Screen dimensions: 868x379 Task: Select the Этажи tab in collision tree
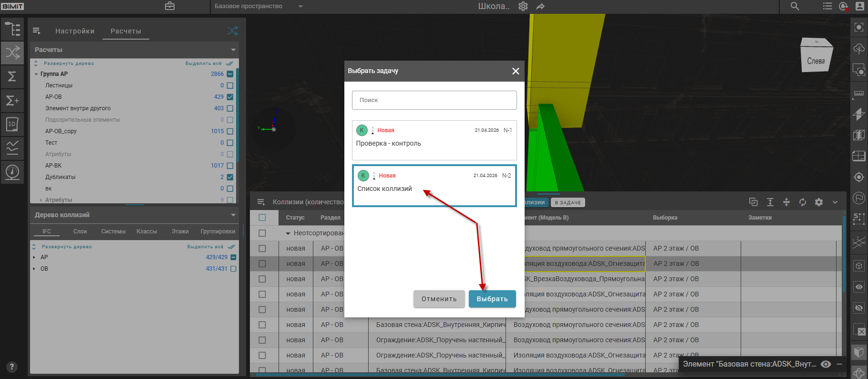(x=180, y=232)
